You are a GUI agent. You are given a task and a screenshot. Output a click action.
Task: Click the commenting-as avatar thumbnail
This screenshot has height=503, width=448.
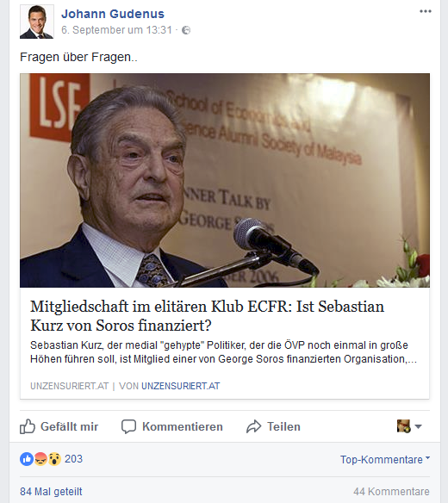[x=404, y=426]
